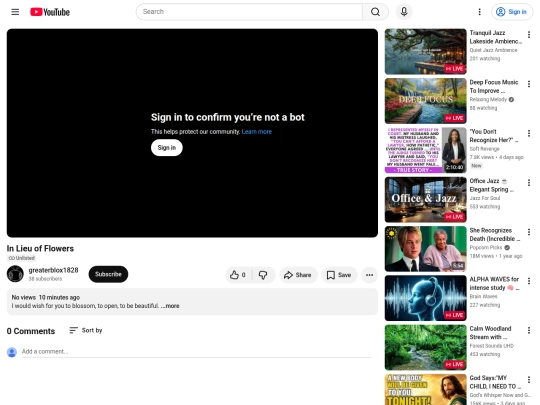Open Jazz For Soul channel name
This screenshot has height=405, width=540.
pyautogui.click(x=485, y=198)
